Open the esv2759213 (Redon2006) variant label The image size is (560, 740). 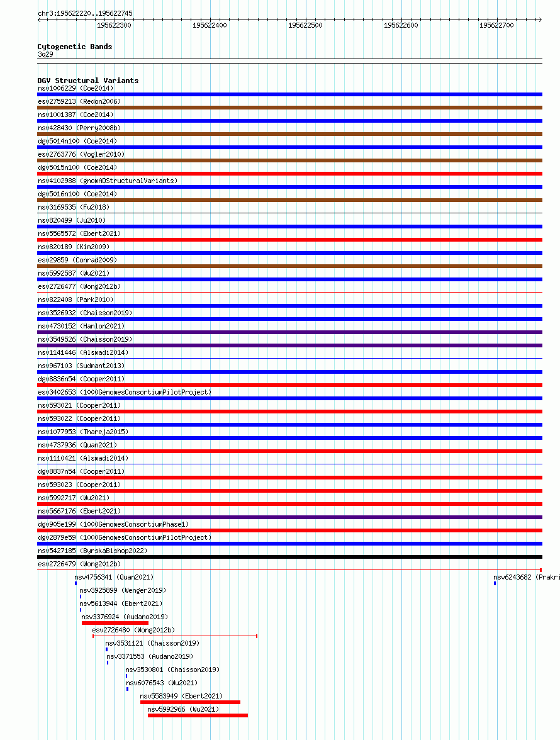(79, 101)
